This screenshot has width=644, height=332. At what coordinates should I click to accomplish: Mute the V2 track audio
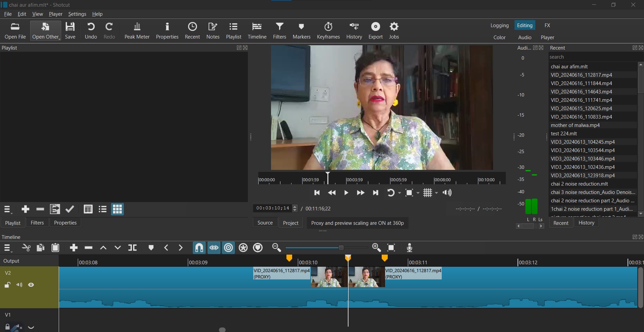point(19,285)
